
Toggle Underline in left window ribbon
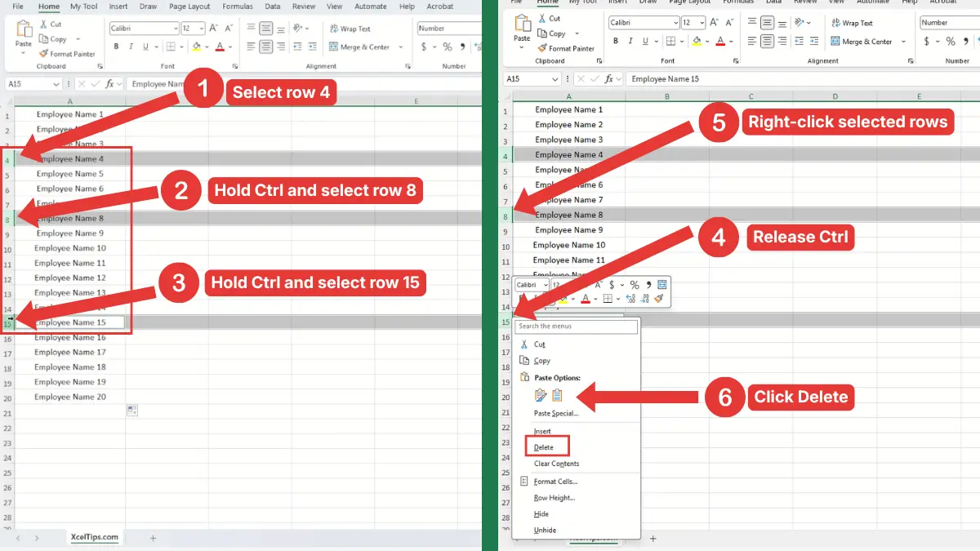coord(145,47)
